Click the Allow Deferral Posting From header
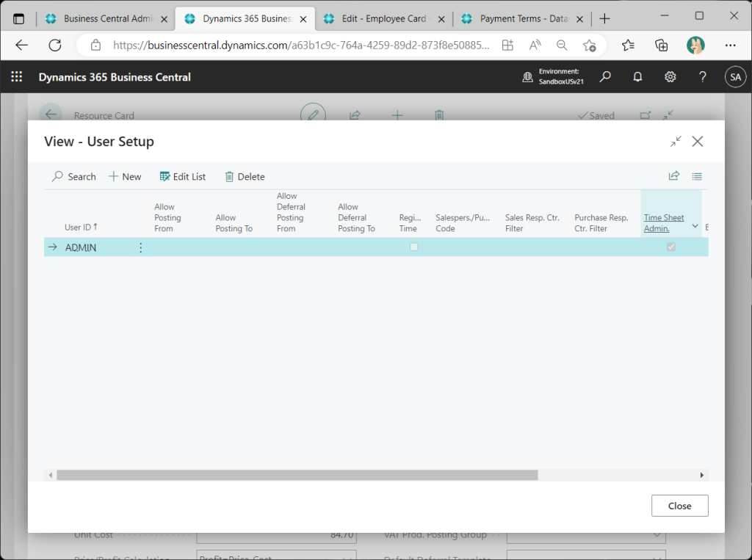The image size is (752, 560). [x=291, y=212]
